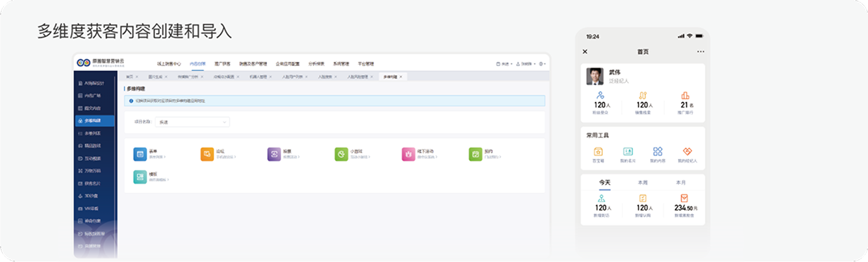Open the orange 论坛 forum module icon
The height and width of the screenshot is (262, 868).
point(207,154)
